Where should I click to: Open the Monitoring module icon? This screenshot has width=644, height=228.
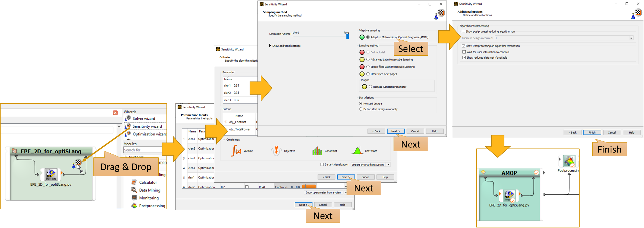click(x=134, y=198)
